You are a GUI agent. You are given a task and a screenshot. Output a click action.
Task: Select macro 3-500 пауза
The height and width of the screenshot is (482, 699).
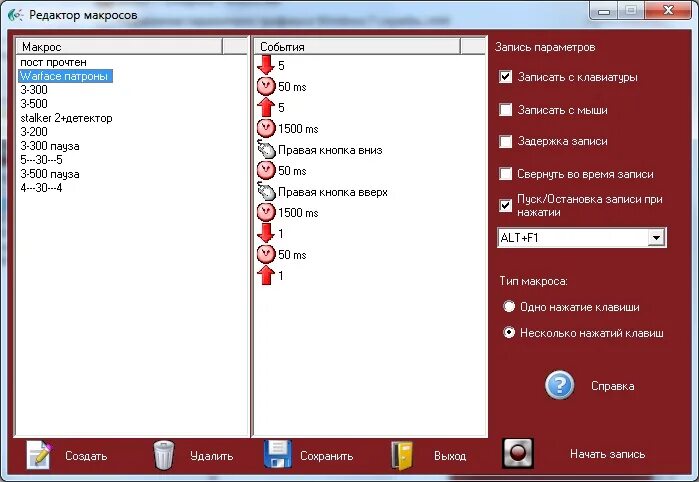point(50,174)
